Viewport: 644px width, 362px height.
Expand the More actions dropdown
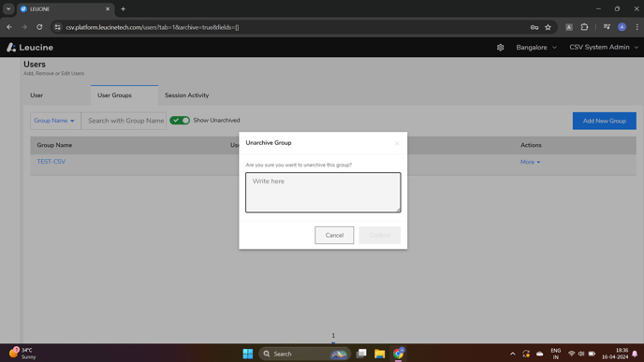pyautogui.click(x=530, y=162)
